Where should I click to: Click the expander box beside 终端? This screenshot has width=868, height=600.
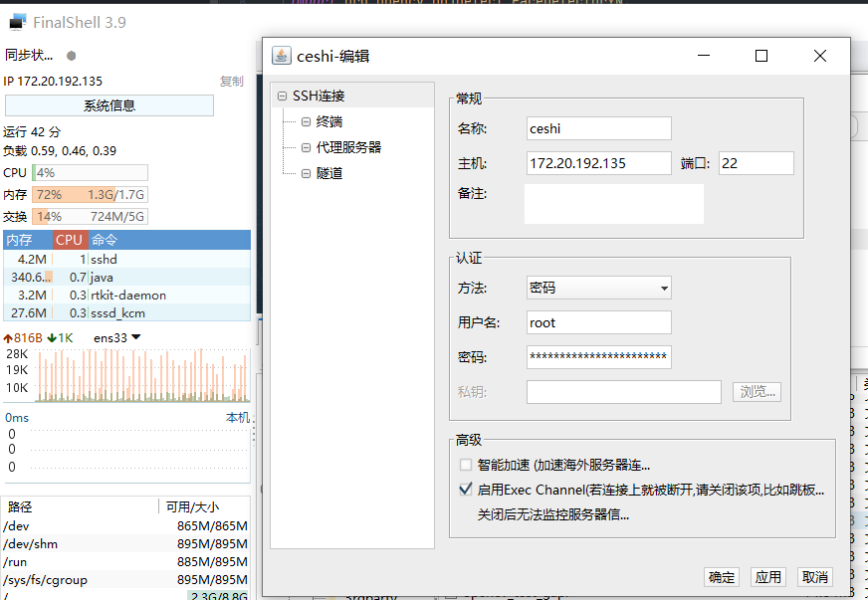[x=307, y=121]
